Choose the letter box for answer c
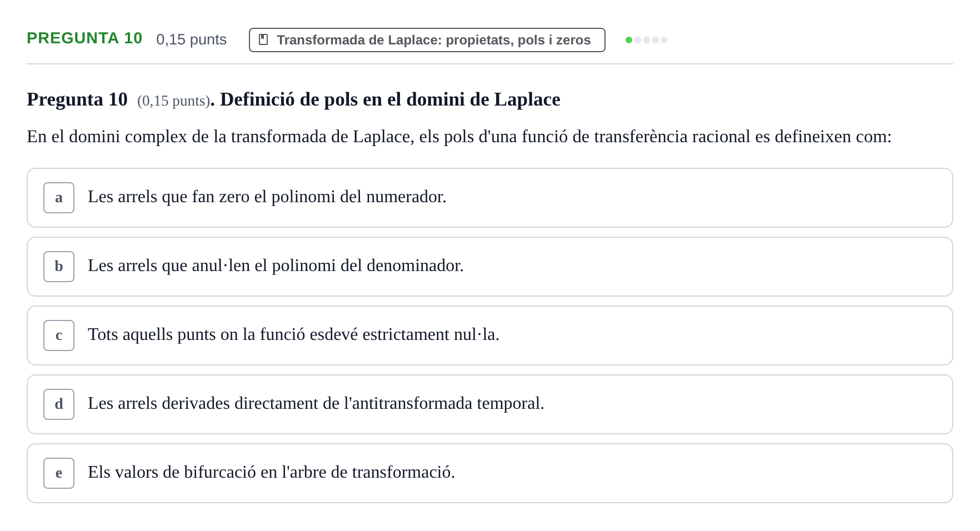The image size is (980, 531). [59, 335]
